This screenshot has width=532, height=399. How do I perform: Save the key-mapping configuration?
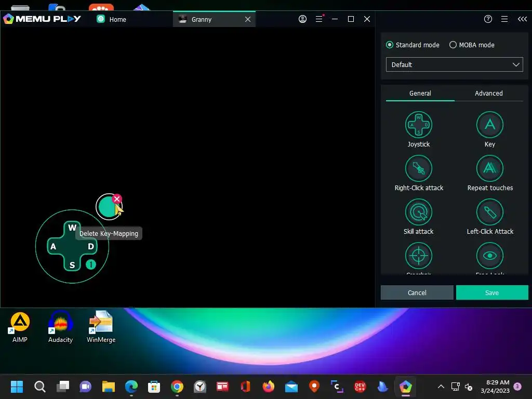tap(491, 292)
